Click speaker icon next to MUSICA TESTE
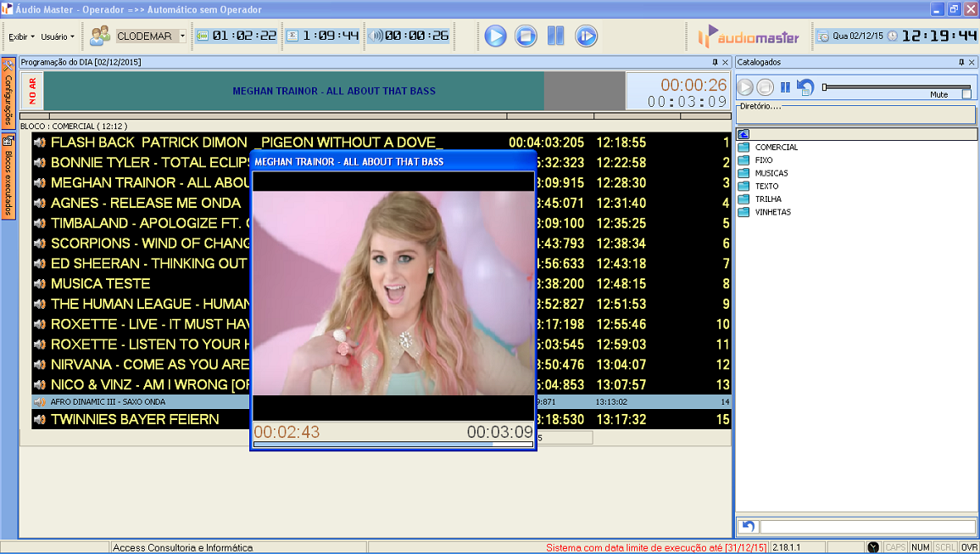This screenshot has width=980, height=554. pyautogui.click(x=39, y=283)
